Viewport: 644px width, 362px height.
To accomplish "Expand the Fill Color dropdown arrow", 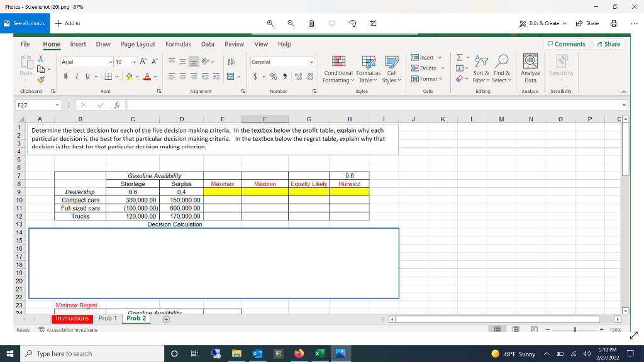I will [x=136, y=75].
